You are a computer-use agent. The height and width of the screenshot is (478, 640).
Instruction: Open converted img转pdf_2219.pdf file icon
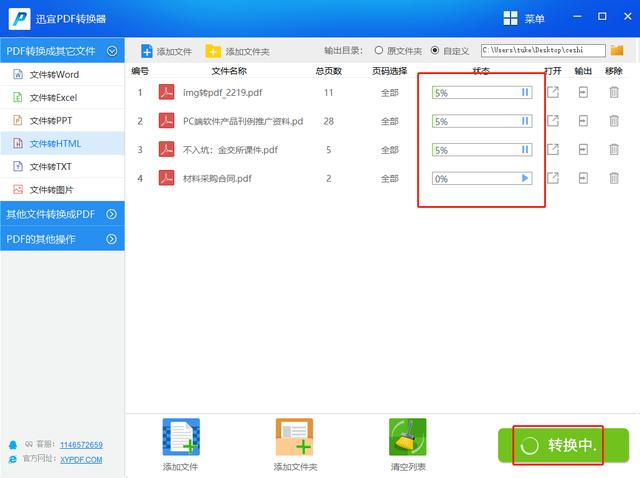pos(553,92)
